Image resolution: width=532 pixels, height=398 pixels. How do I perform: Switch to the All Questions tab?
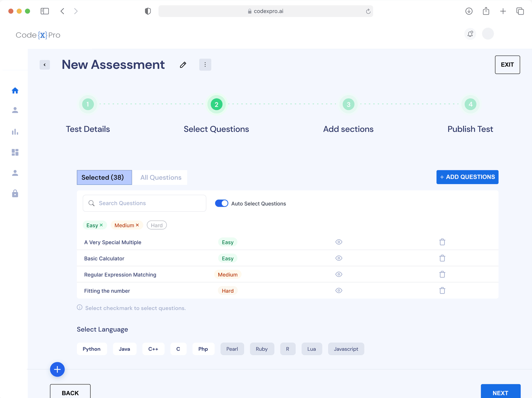pyautogui.click(x=161, y=177)
